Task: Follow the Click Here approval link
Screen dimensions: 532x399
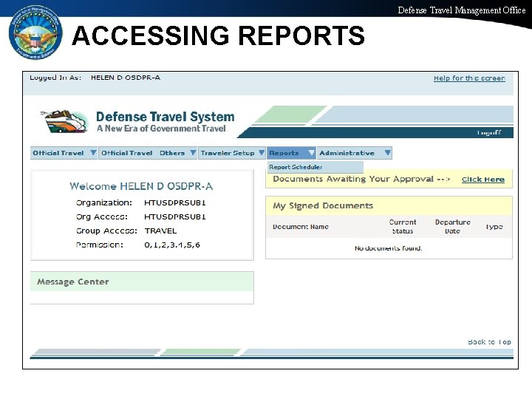Action: (483, 180)
